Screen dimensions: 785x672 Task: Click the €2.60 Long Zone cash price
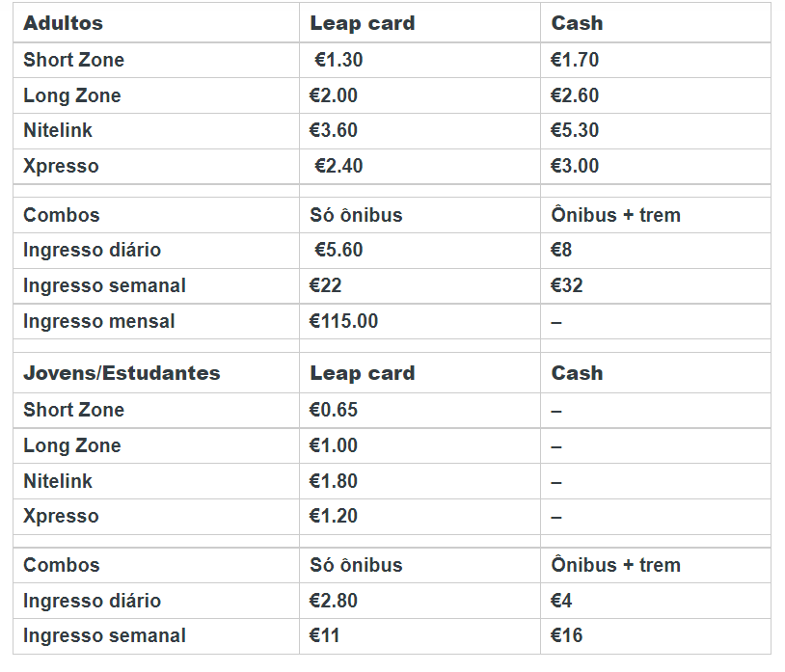click(575, 95)
